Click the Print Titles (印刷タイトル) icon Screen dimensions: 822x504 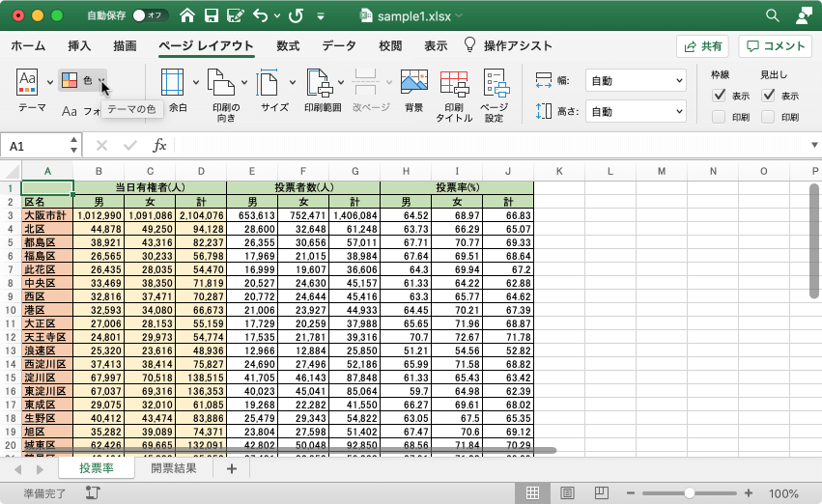454,83
